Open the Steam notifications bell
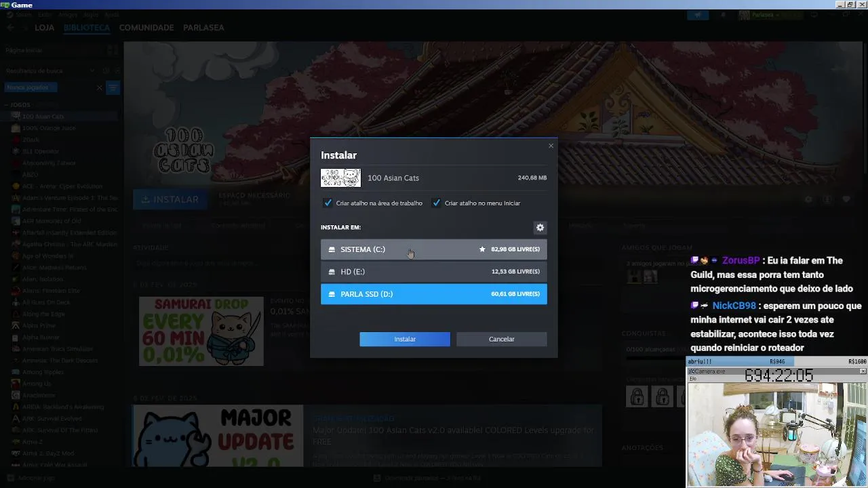 tap(723, 14)
